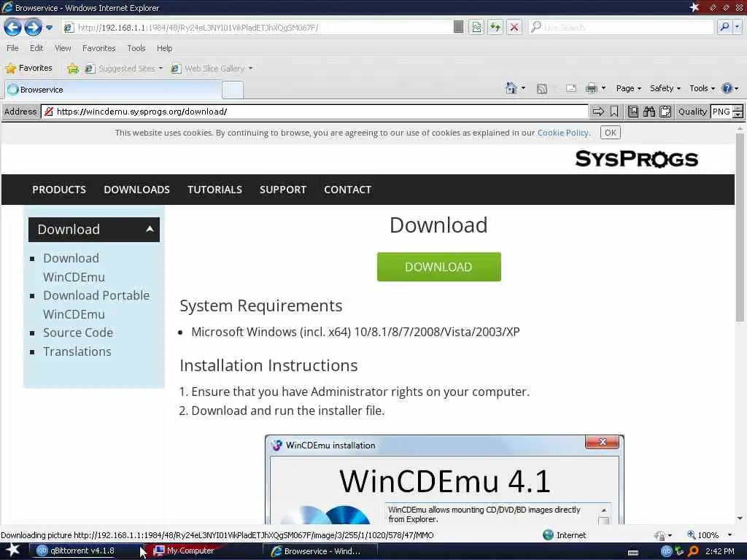Viewport: 747px width, 560px height.
Task: Click the Home icon in command bar
Action: point(511,88)
